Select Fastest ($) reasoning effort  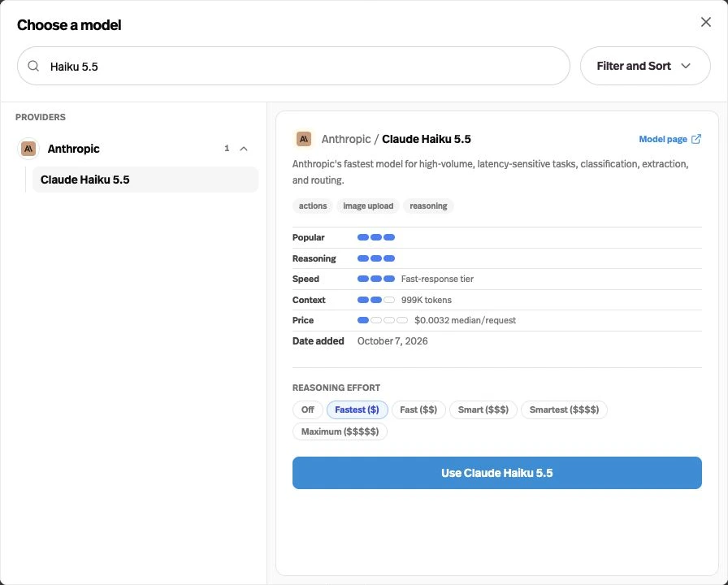[x=357, y=409]
